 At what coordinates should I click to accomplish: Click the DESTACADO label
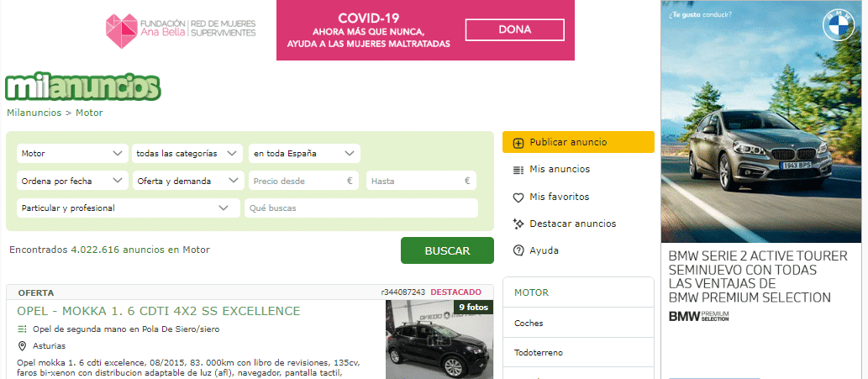(x=455, y=292)
